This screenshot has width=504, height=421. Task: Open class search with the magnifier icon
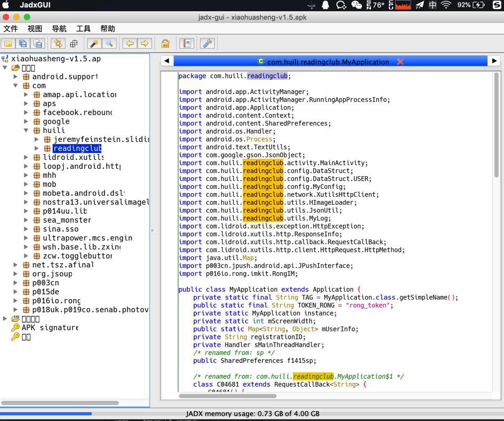[109, 44]
